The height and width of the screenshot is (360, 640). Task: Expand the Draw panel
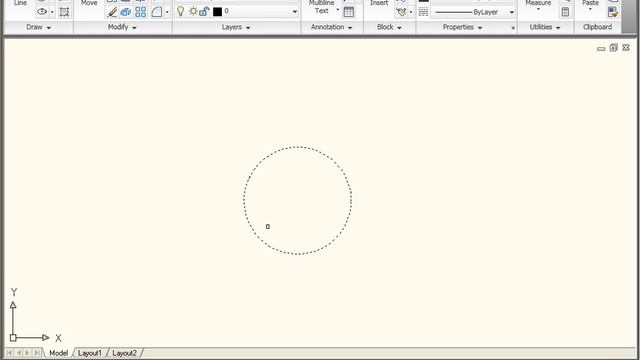[x=38, y=27]
